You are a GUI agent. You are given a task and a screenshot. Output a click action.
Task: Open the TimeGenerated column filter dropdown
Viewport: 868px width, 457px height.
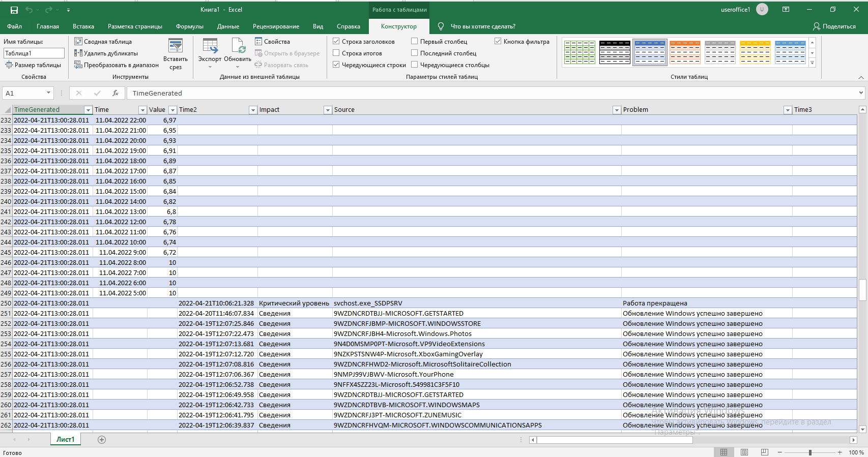(88, 110)
